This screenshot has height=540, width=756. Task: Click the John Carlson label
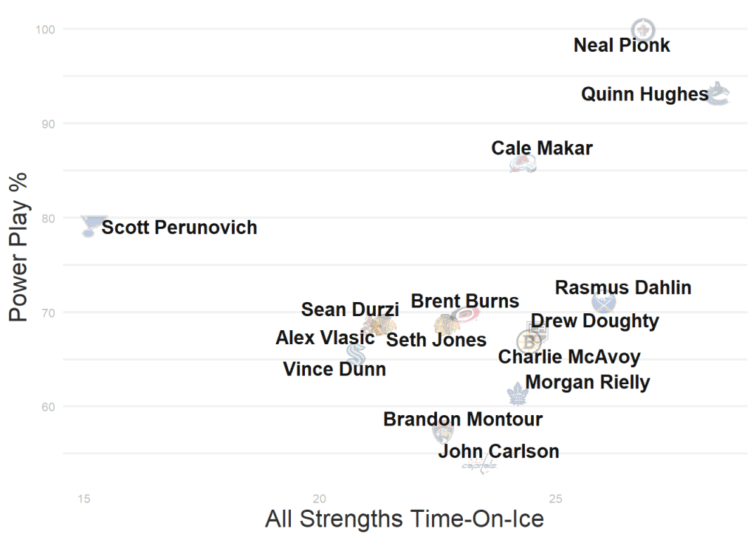point(498,451)
